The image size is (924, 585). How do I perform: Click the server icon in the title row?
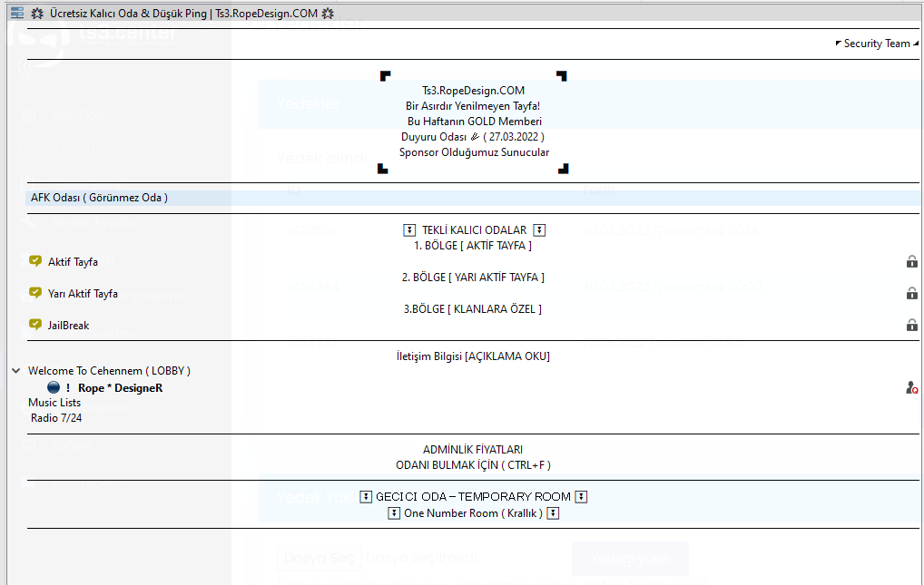tap(17, 13)
